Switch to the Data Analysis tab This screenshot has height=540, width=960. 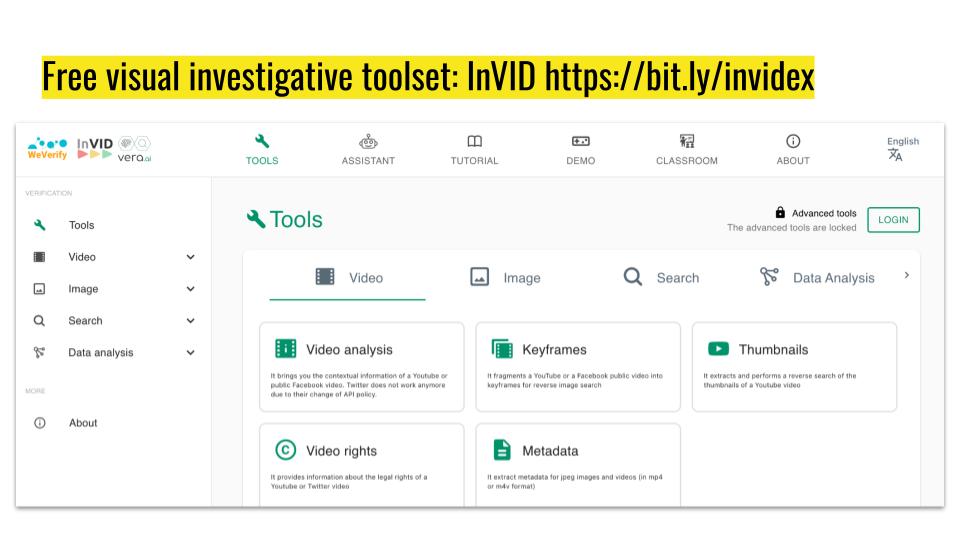coord(817,278)
